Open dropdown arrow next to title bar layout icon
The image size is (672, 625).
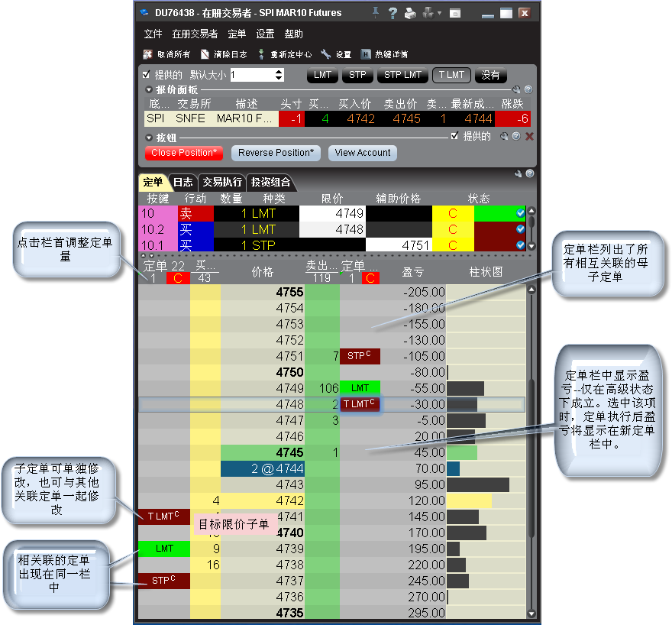click(x=440, y=14)
